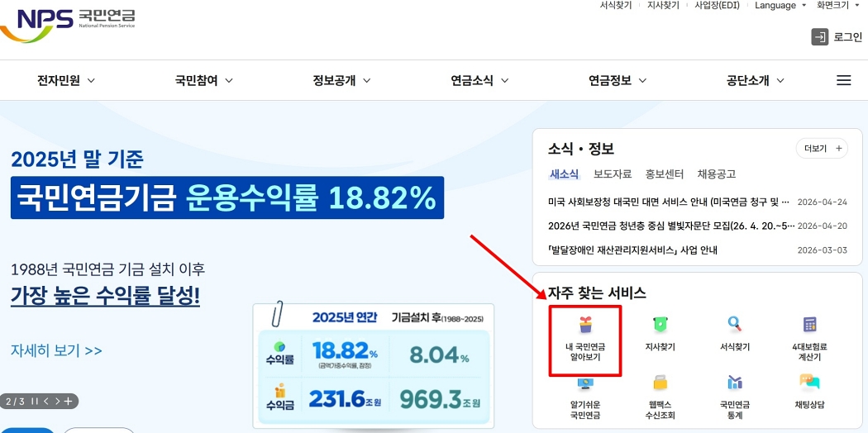The height and width of the screenshot is (433, 868).
Task: Click the 가장 높은 수익률 달성! headline
Action: pos(105,297)
